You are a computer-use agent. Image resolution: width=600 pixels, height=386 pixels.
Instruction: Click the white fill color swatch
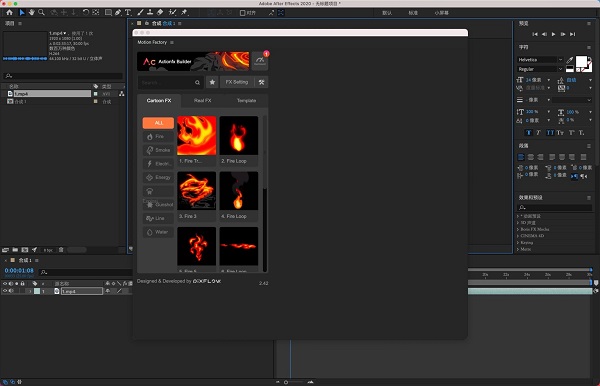[581, 61]
